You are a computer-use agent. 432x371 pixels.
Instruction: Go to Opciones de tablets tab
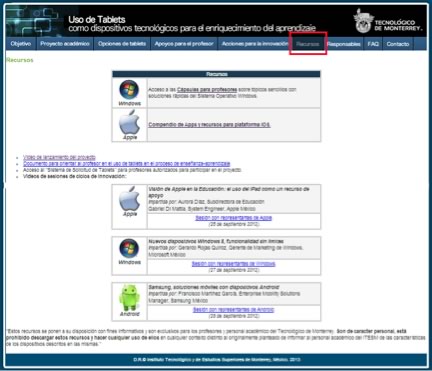[122, 44]
